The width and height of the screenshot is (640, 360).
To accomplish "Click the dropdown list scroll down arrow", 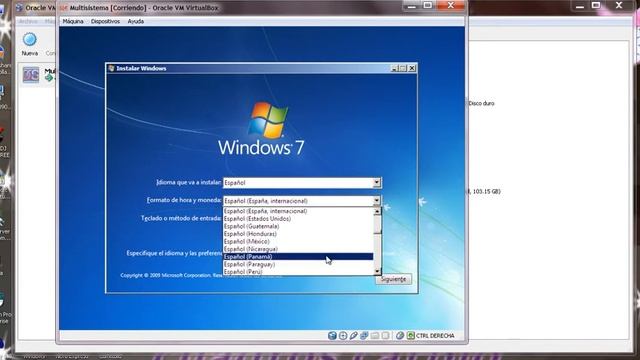I will [x=377, y=271].
